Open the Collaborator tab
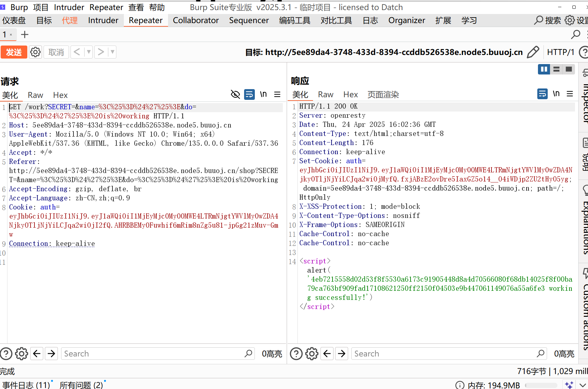The height and width of the screenshot is (389, 588). (196, 20)
